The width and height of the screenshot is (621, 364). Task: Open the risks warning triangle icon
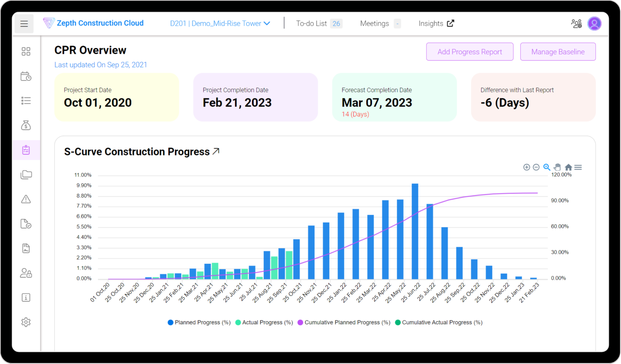tap(26, 199)
